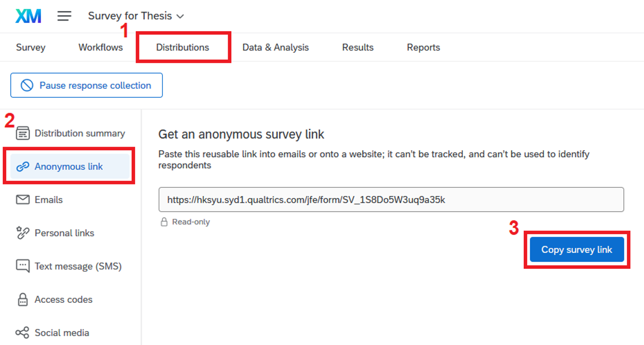Viewport: 644px width, 345px height.
Task: Click the Access codes padlock icon
Action: click(x=23, y=299)
